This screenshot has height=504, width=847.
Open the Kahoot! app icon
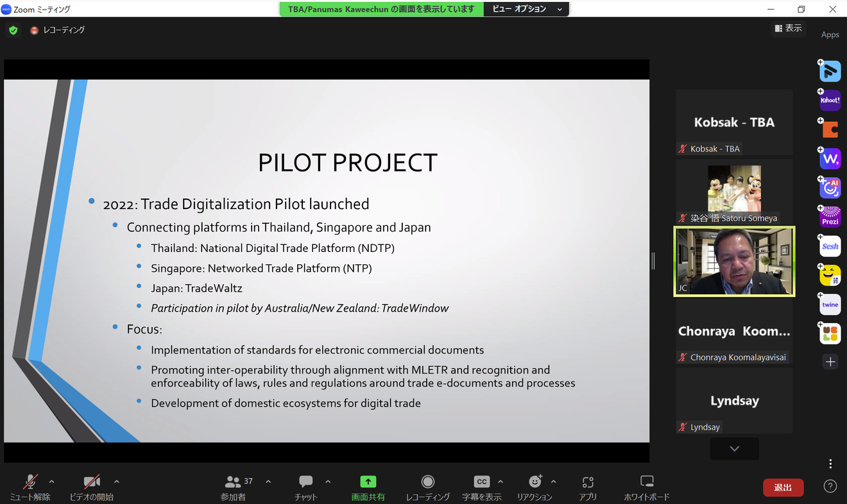click(830, 101)
